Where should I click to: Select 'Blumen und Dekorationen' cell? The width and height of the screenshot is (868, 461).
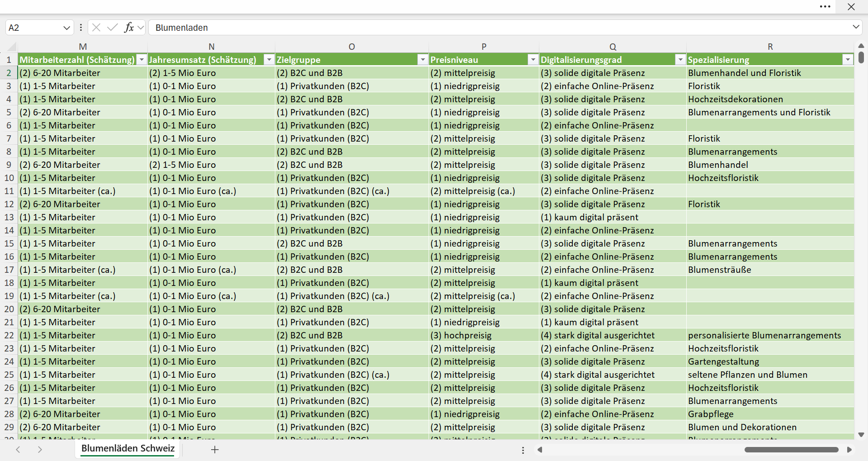pos(770,427)
